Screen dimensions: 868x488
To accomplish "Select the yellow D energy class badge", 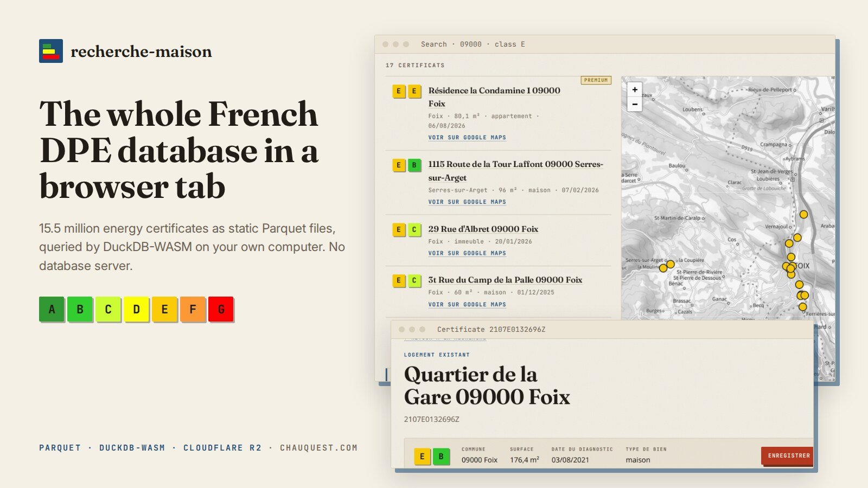I will 136,309.
